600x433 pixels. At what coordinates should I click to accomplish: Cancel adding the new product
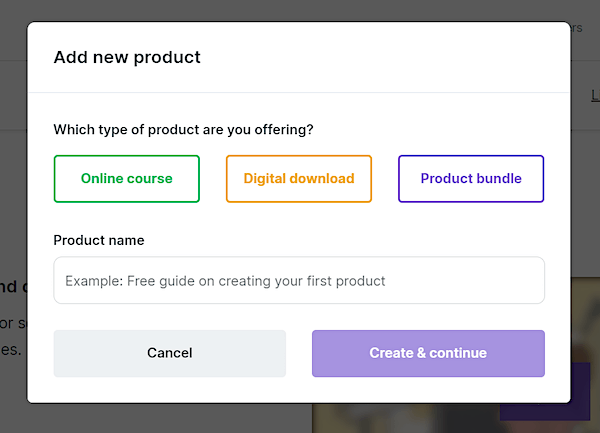pyautogui.click(x=170, y=353)
